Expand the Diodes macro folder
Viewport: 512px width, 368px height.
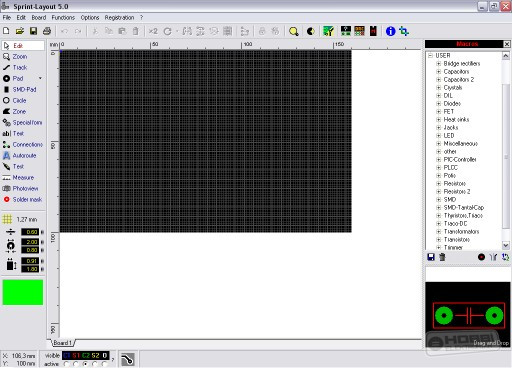439,103
